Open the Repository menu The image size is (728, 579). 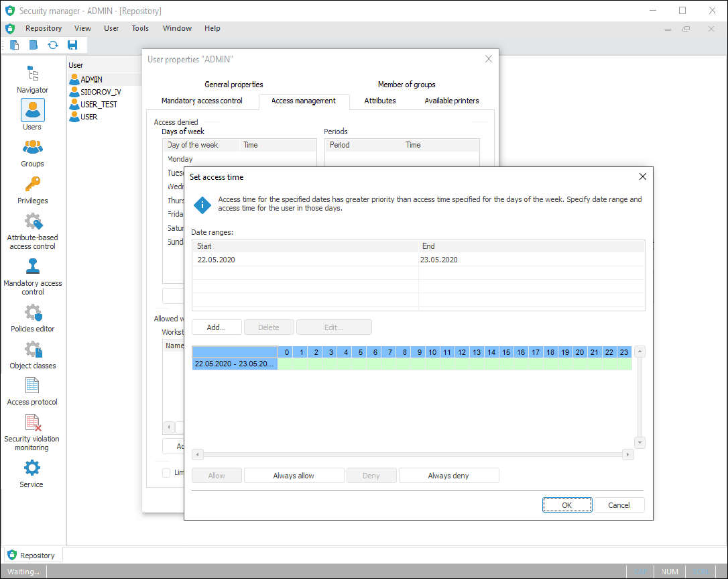(44, 28)
